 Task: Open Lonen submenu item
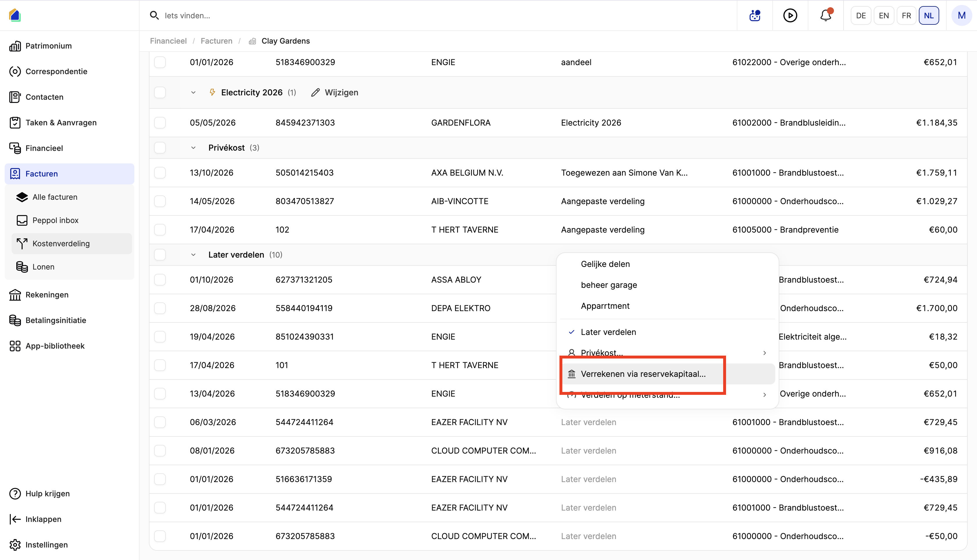click(72, 267)
